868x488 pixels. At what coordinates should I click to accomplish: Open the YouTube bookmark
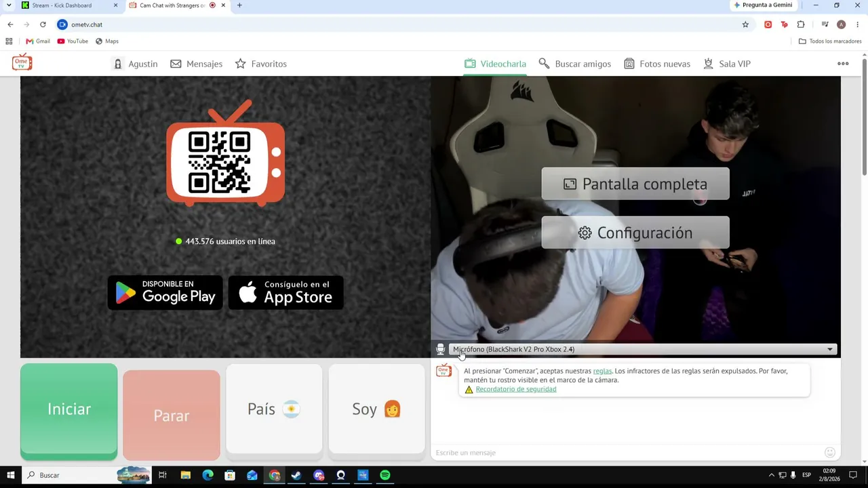(x=73, y=41)
